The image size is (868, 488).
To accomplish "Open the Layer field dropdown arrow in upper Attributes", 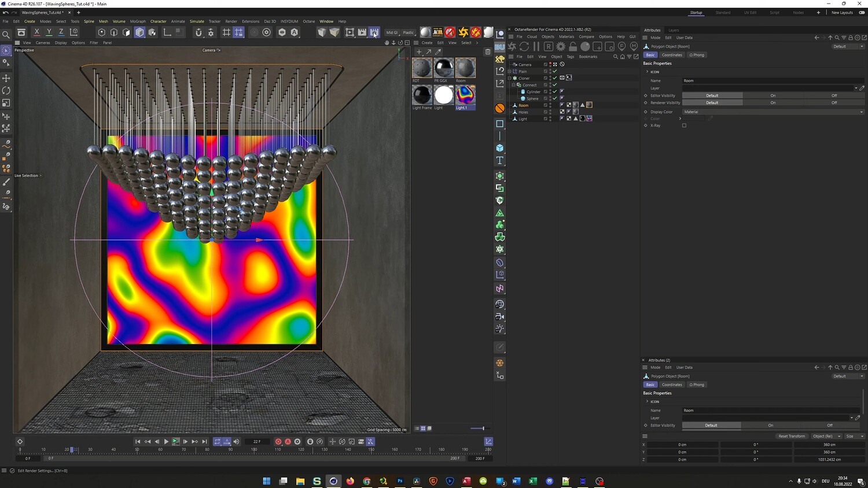I will (x=856, y=88).
